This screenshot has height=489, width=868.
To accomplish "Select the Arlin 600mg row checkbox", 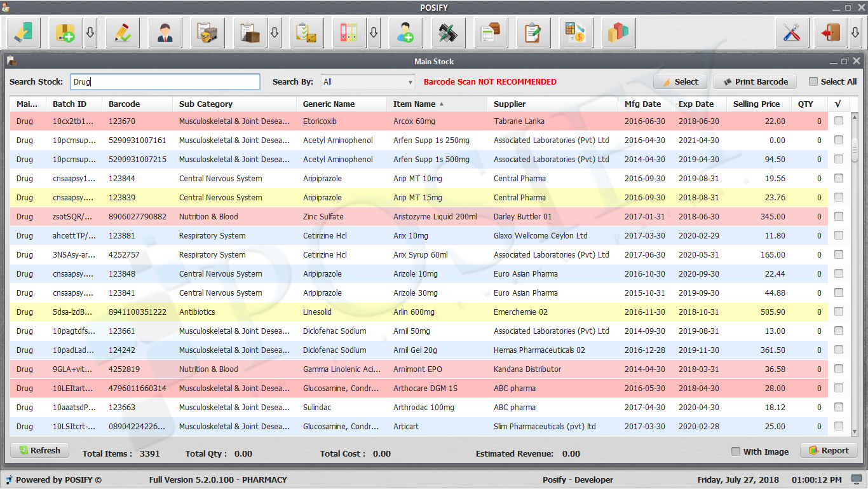I will click(839, 312).
